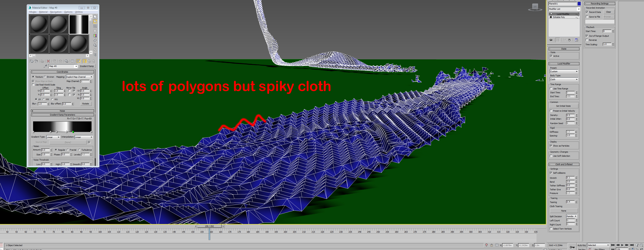Open the Gradient Type Linear dropdown
Screen dimensions: 644x250
(x=53, y=137)
